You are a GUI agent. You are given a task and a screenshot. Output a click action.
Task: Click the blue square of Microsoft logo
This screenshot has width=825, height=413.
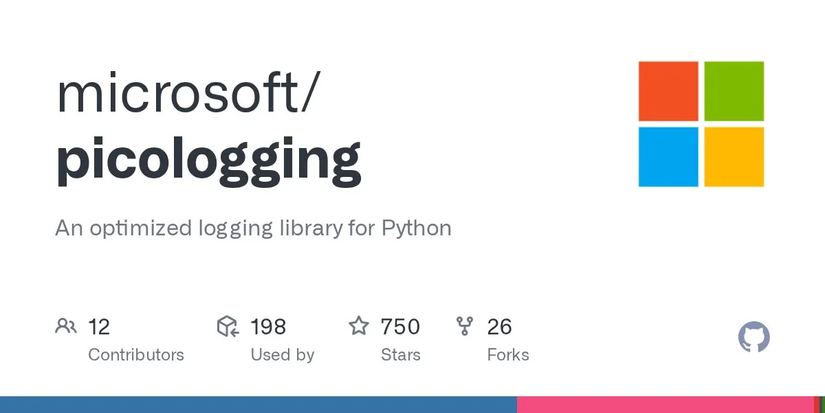pos(668,157)
